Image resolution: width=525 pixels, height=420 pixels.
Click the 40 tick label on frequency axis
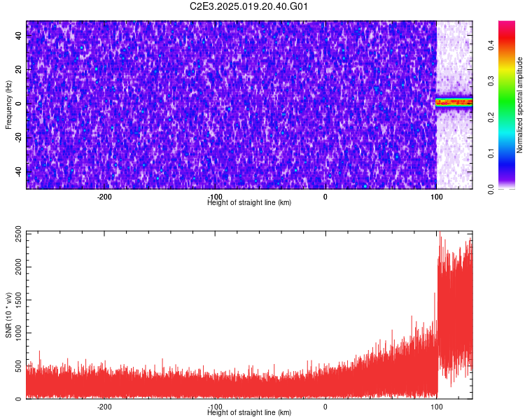coord(18,36)
